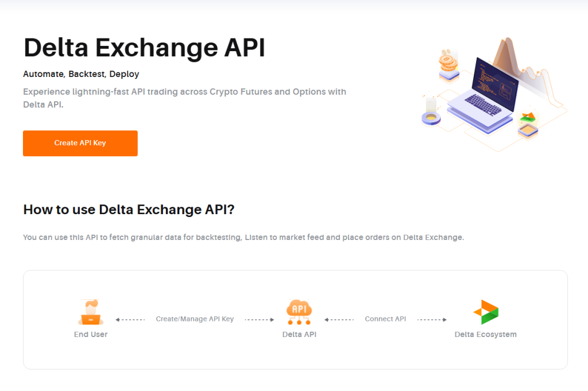The height and width of the screenshot is (391, 588).
Task: Click the Automate, Backtest, Deploy tagline
Action: coord(81,74)
